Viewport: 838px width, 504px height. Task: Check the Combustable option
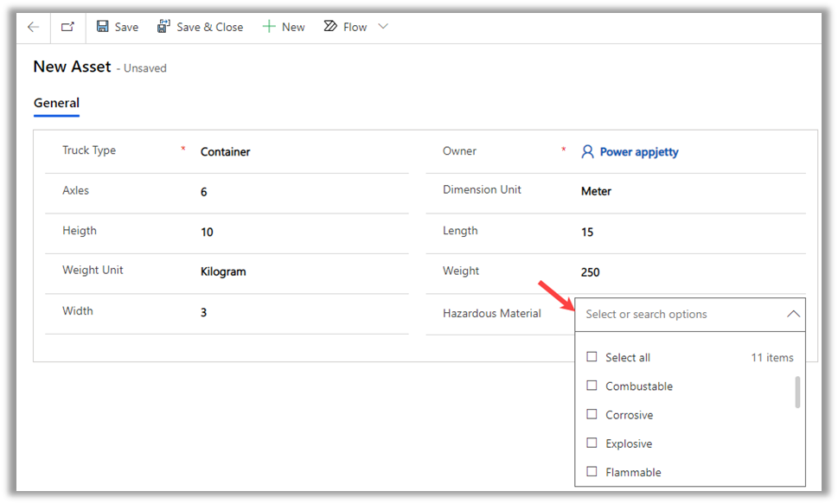592,386
